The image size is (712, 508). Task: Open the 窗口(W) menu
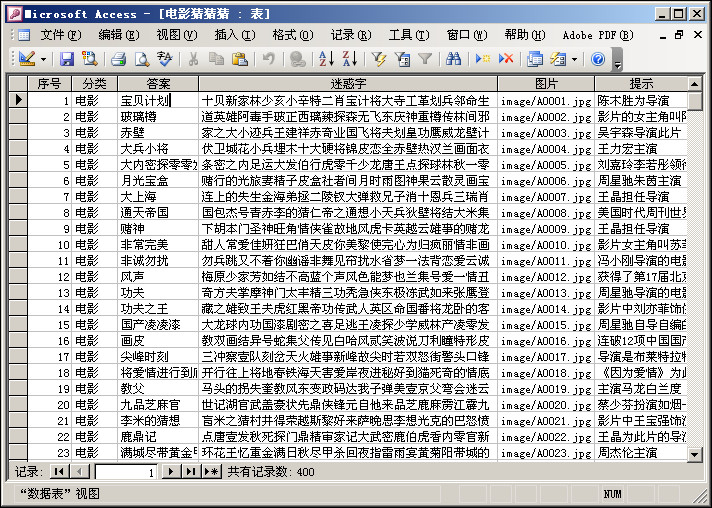[x=467, y=35]
